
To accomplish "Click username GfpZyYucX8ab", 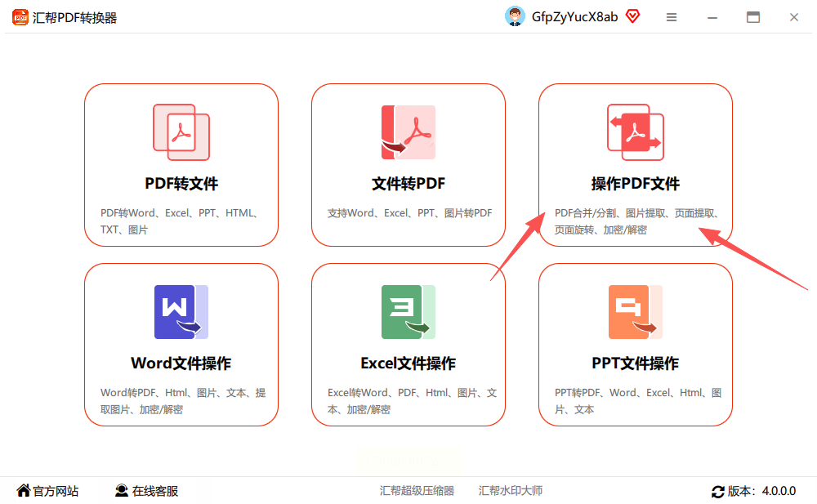I will tap(574, 17).
